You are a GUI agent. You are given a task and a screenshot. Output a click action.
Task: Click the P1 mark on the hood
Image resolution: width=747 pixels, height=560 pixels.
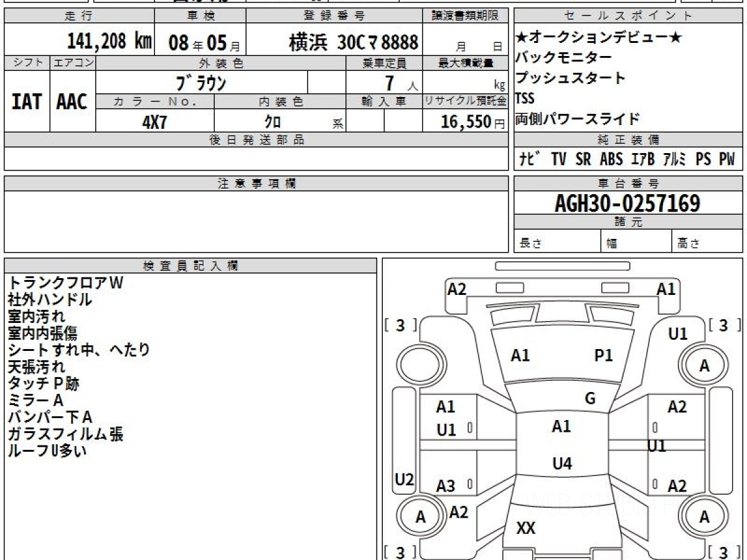pos(604,355)
